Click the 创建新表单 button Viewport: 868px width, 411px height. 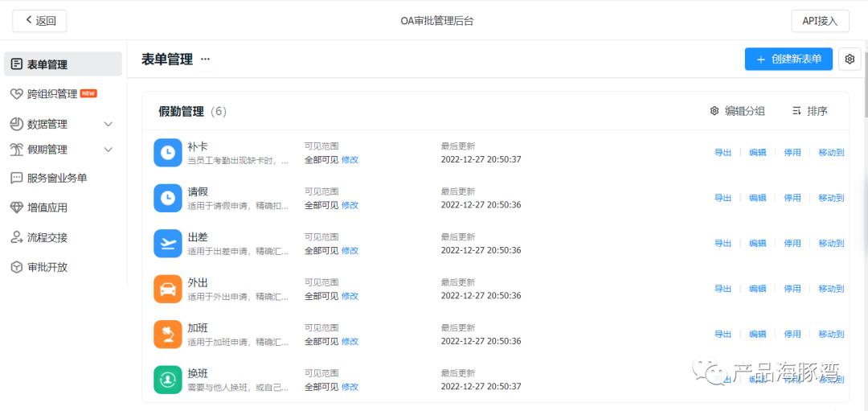pyautogui.click(x=789, y=59)
